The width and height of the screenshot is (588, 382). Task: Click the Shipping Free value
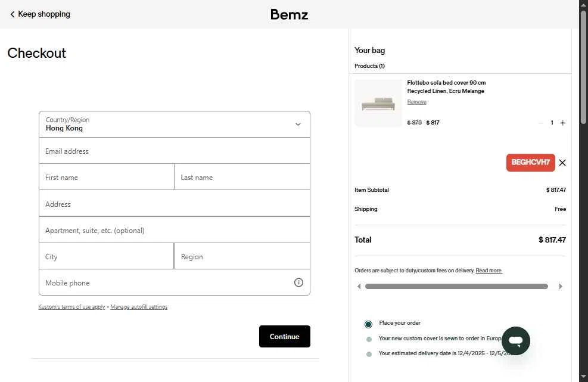point(560,209)
